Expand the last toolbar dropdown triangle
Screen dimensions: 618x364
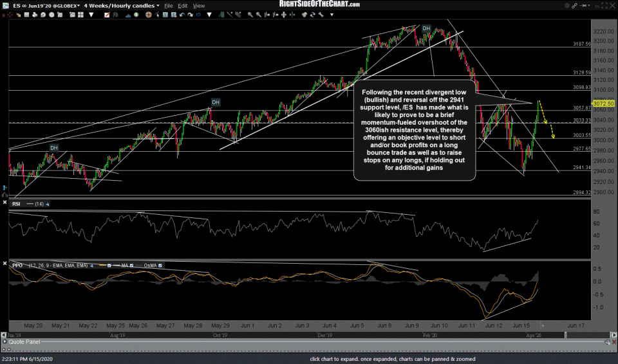point(332,15)
